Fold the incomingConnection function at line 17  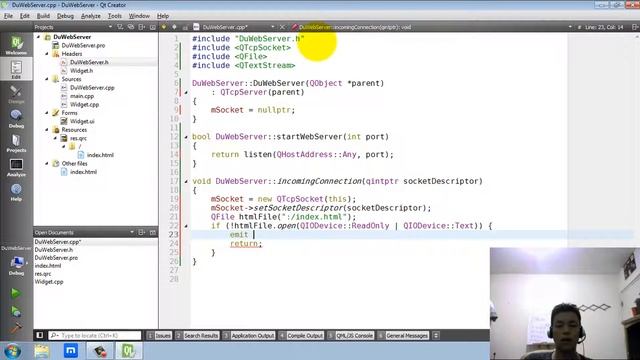pyautogui.click(x=186, y=181)
